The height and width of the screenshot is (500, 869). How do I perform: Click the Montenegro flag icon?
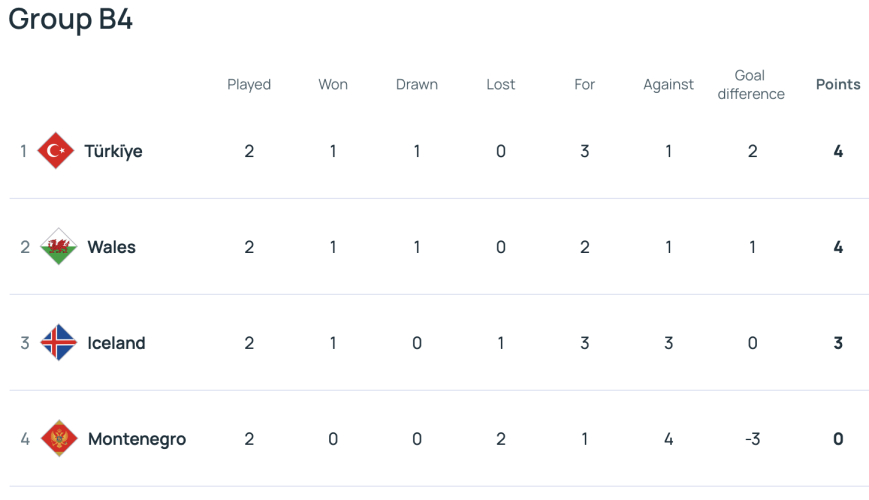coord(59,438)
